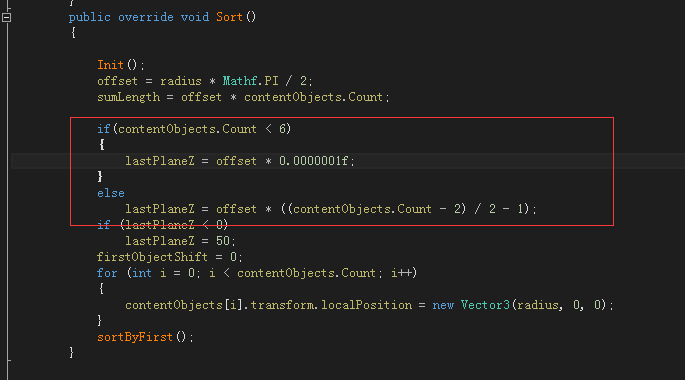Click the 'int' keyword in the for loop
The height and width of the screenshot is (380, 685).
(142, 273)
